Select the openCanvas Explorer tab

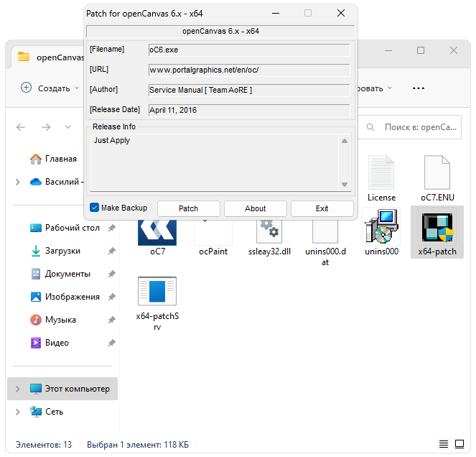[49, 57]
